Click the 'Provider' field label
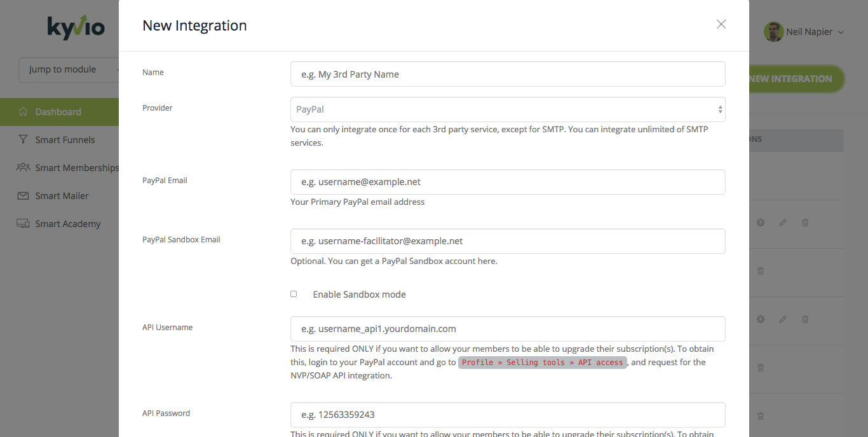Image resolution: width=868 pixels, height=437 pixels. coord(158,108)
